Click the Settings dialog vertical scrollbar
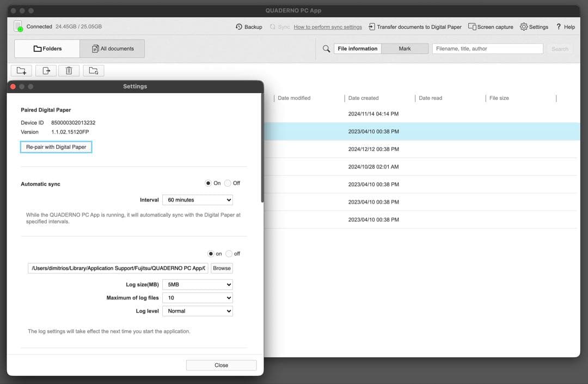The image size is (588, 384). (x=262, y=148)
